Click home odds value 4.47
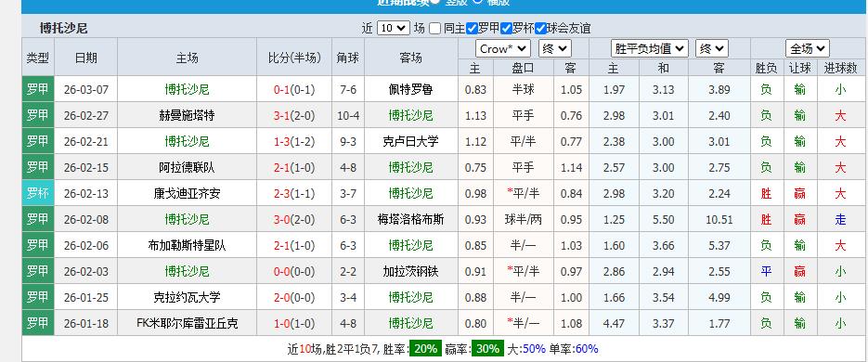 pyautogui.click(x=615, y=324)
